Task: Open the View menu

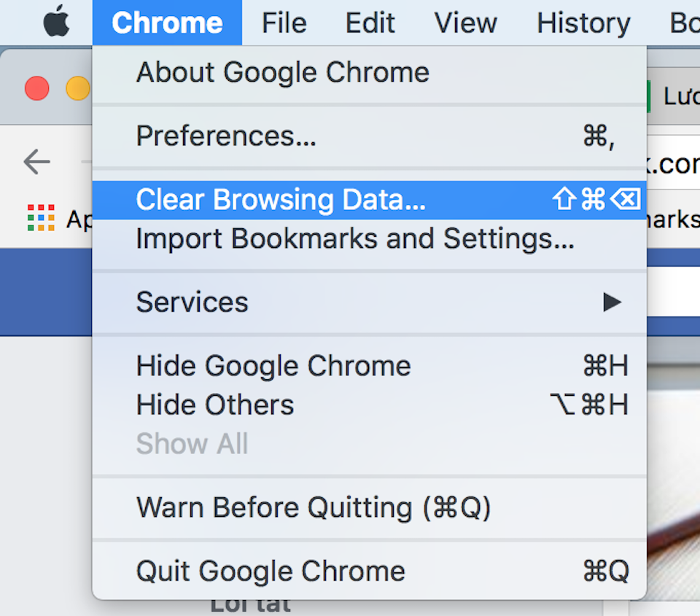Action: pos(466,23)
